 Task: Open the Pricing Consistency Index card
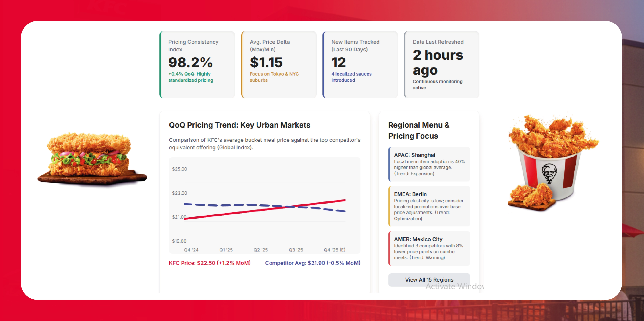click(197, 65)
